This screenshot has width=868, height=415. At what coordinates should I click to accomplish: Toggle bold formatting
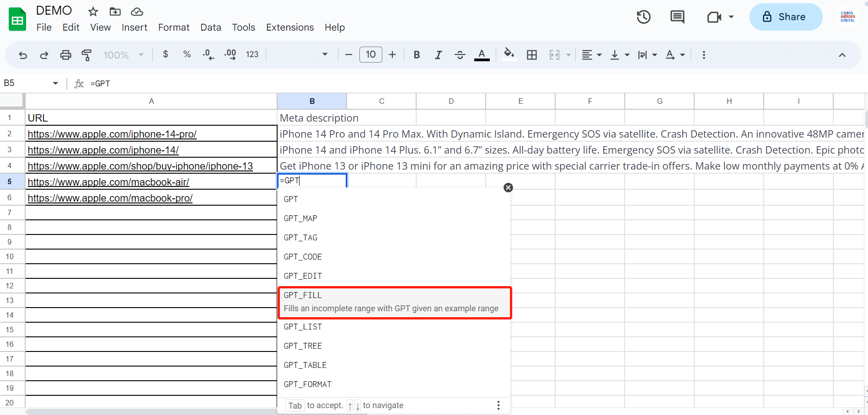click(417, 55)
